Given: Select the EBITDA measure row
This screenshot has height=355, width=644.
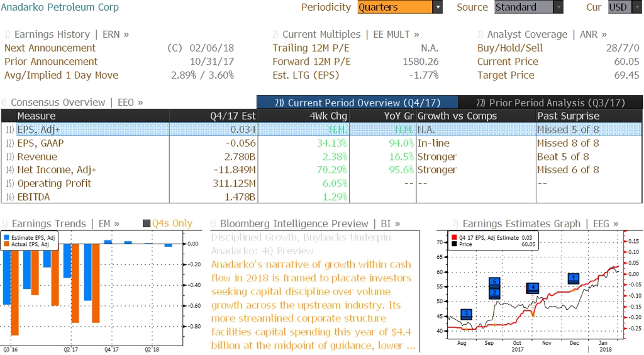Looking at the screenshot, I should point(321,197).
